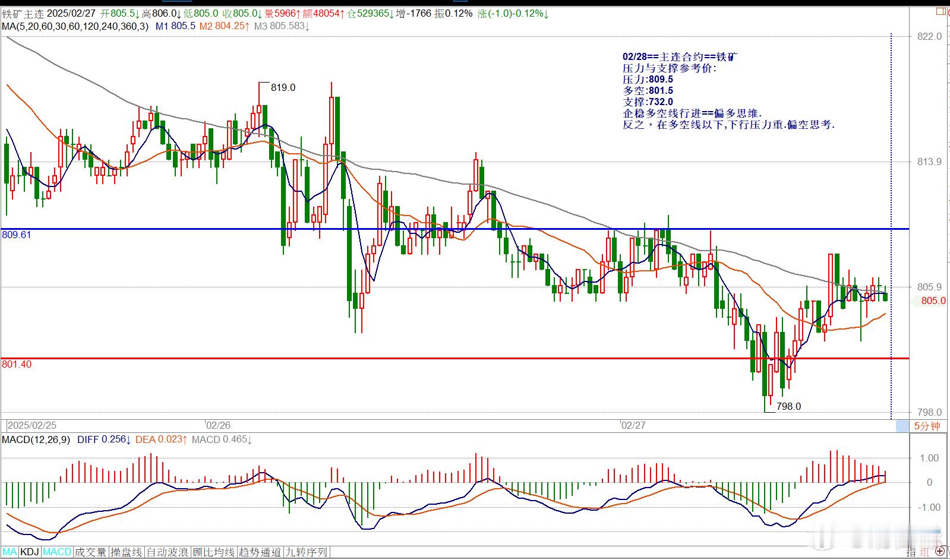
Task: Click the grey MACD 0.465 value
Action: [222, 439]
